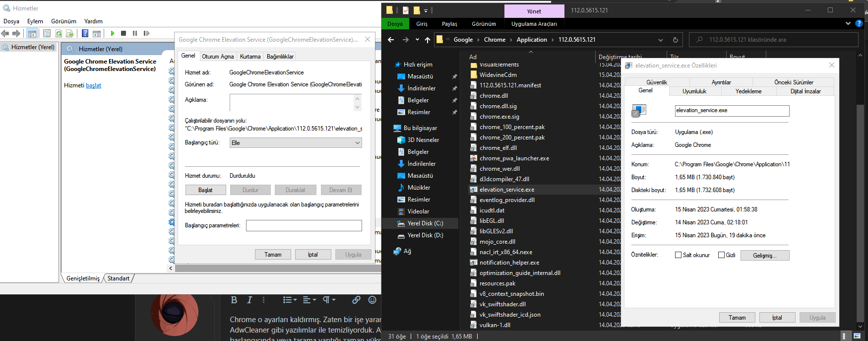Click Italic formatting icon in the editor below

pyautogui.click(x=249, y=300)
